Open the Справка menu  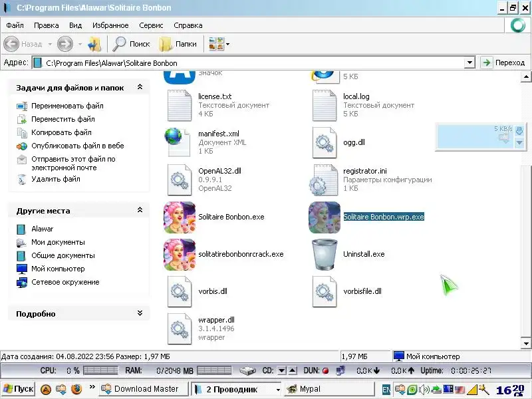[188, 25]
